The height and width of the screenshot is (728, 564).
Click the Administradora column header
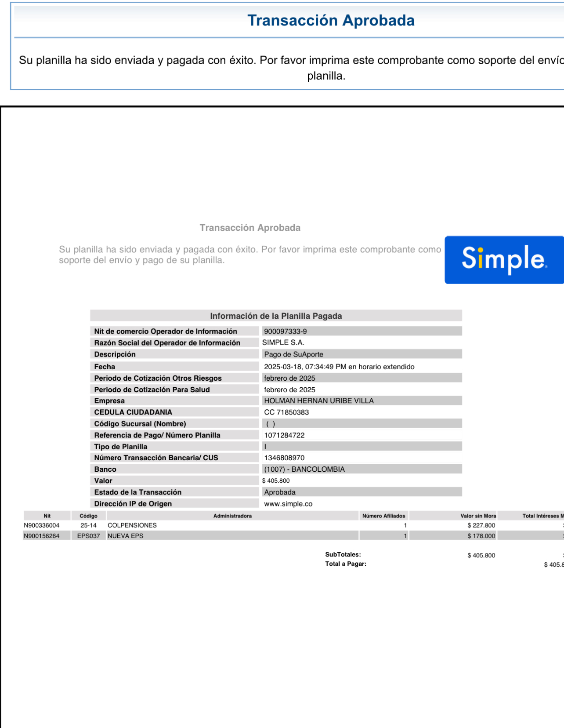[232, 516]
